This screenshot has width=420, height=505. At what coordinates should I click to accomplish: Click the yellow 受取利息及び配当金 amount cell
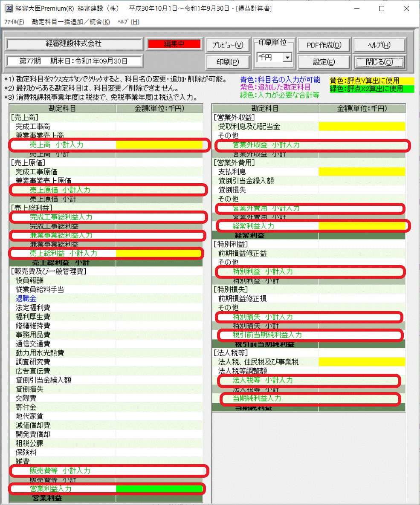(x=362, y=127)
